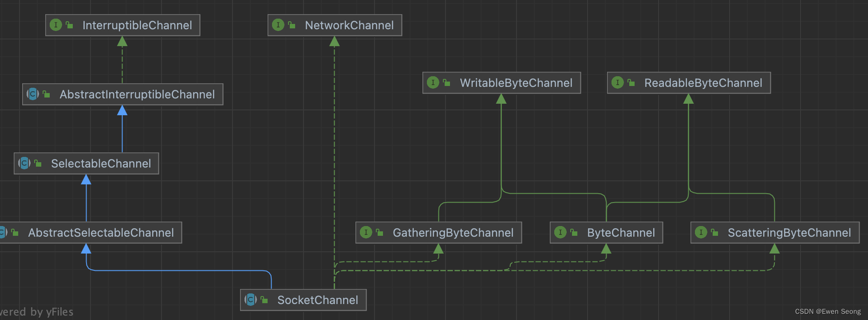Click the lock icon beside AbstractSelectableChannel
The width and height of the screenshot is (868, 320).
(x=15, y=232)
